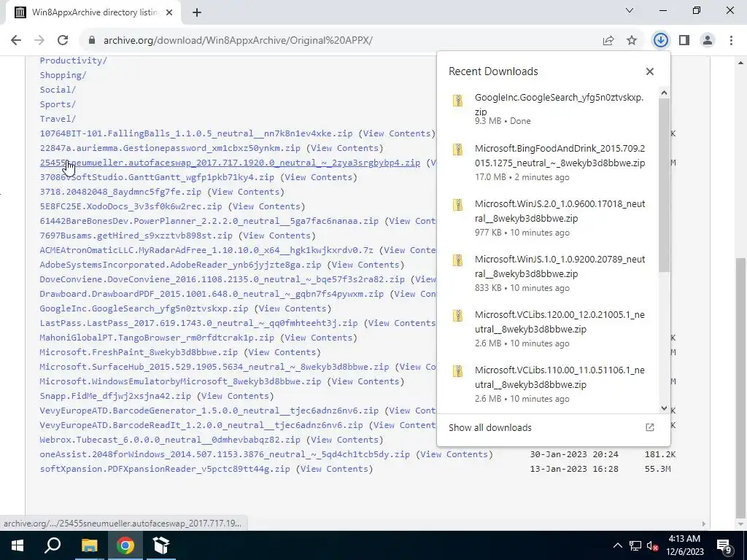747x560 pixels.
Task: Click the VCLibs.110.00 zip file icon
Action: tap(458, 371)
